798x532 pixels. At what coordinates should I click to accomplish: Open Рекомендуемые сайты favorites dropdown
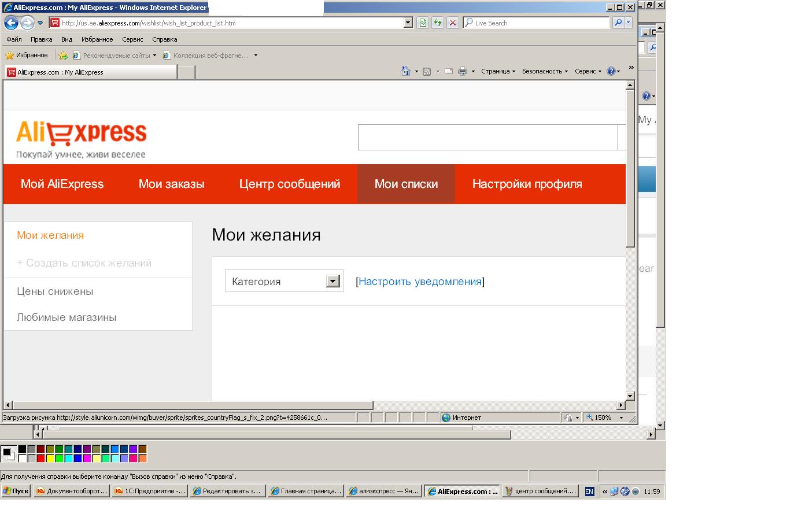[x=114, y=56]
